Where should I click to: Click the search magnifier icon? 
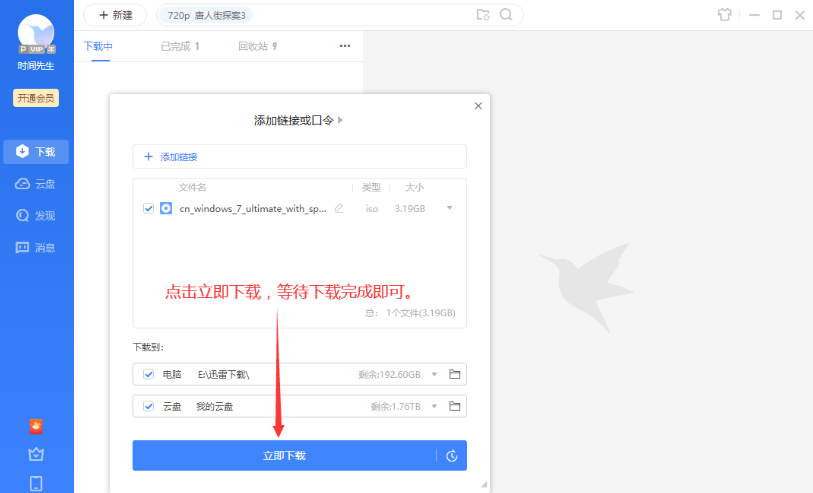pyautogui.click(x=506, y=15)
